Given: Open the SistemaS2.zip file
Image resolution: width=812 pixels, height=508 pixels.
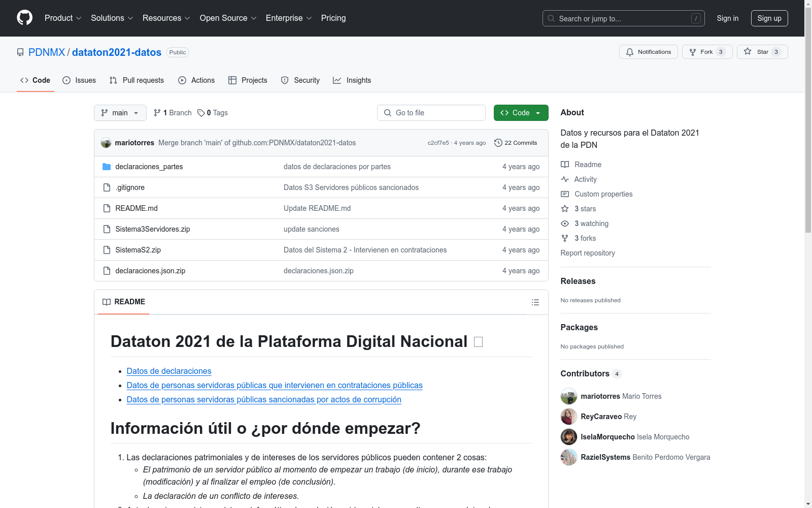Looking at the screenshot, I should [138, 250].
